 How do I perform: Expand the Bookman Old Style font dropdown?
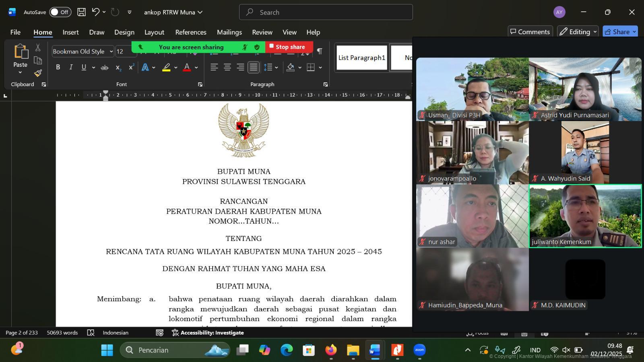point(111,51)
